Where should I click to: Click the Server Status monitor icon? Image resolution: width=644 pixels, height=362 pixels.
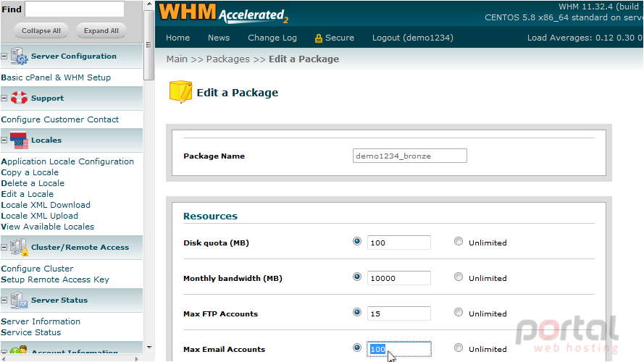[x=19, y=300]
